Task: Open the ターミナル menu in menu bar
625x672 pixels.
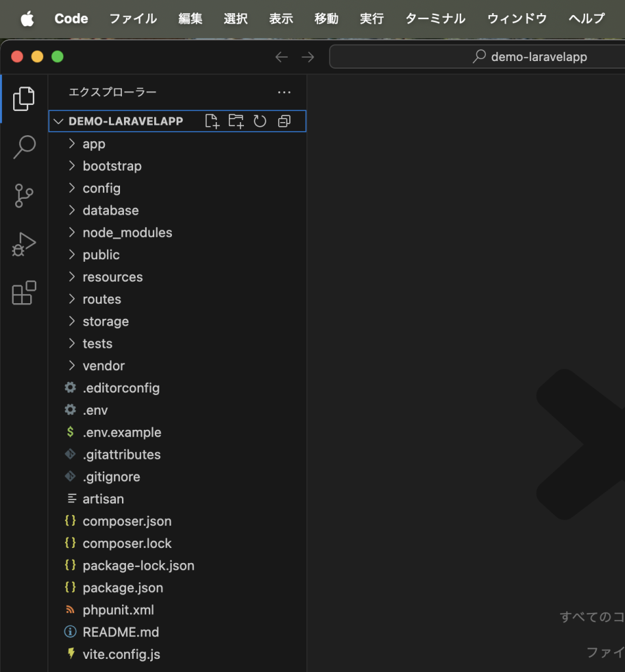Action: pyautogui.click(x=435, y=18)
